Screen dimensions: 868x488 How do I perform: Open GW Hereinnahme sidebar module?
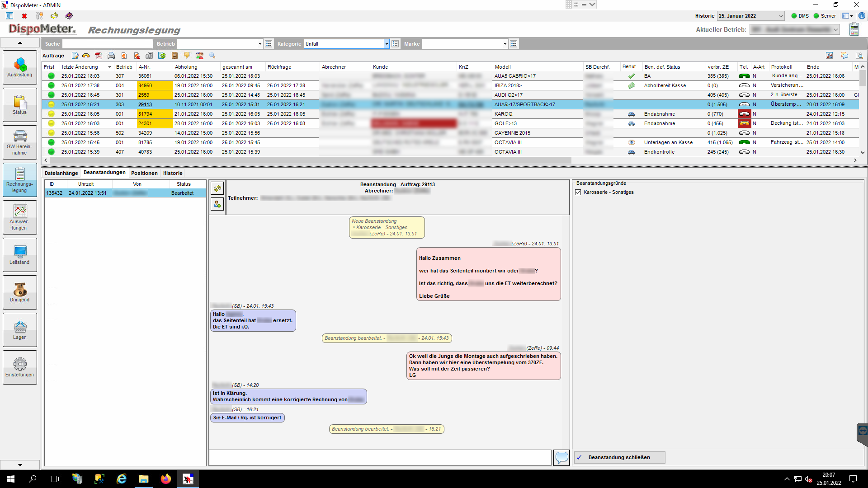click(20, 142)
